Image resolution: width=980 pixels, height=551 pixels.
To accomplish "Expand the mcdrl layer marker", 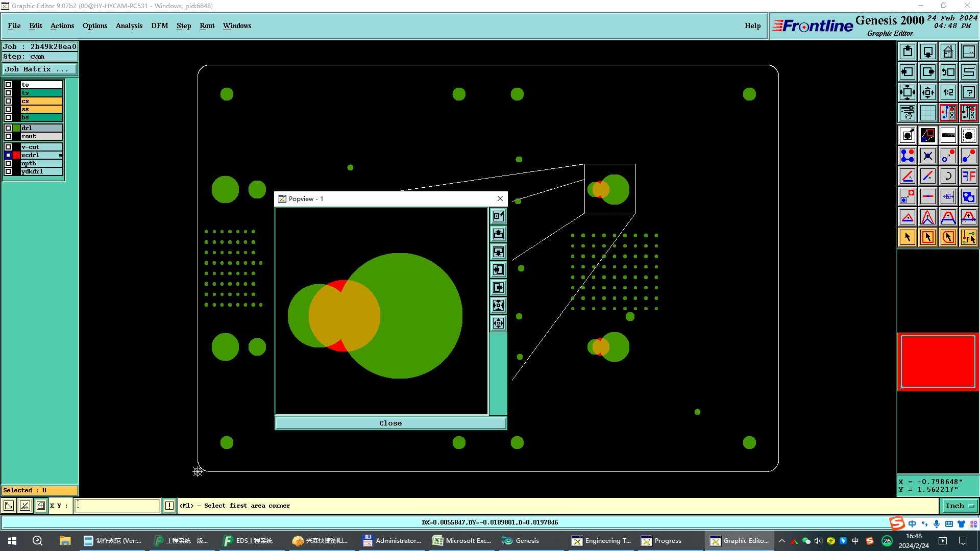I will click(x=60, y=155).
